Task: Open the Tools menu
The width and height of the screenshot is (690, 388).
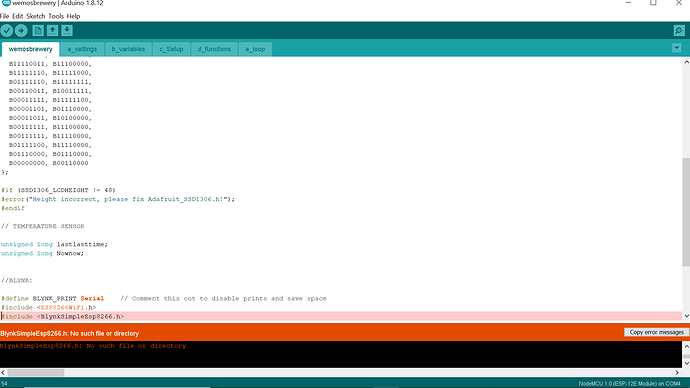Action: 56,16
